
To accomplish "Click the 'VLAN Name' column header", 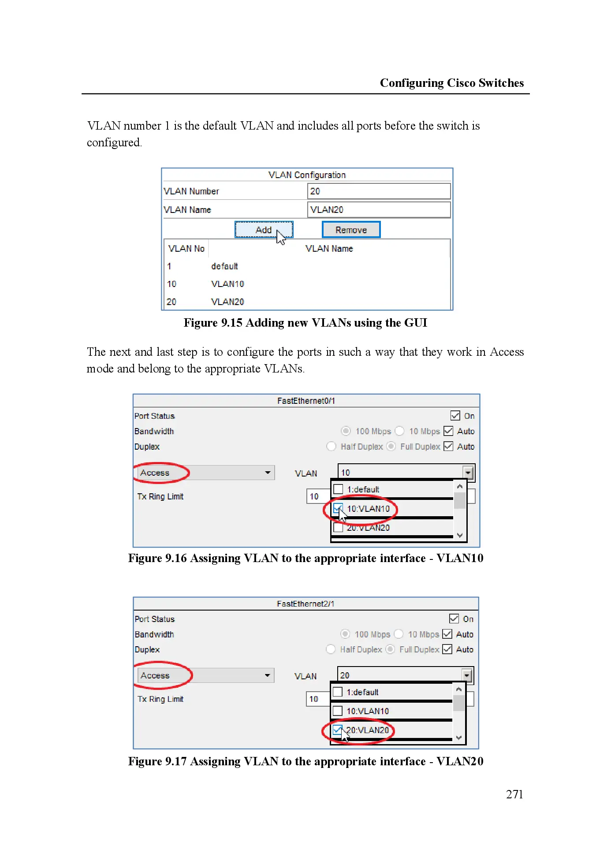I will pos(329,249).
